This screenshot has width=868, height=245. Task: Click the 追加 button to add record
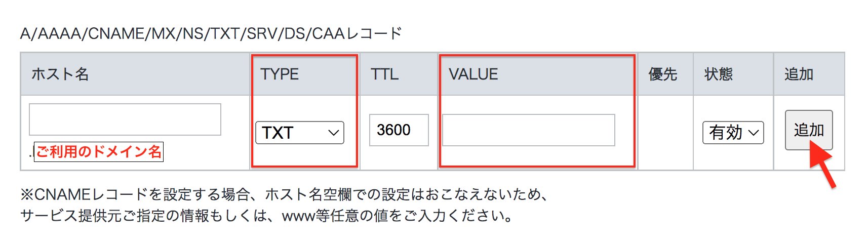808,130
